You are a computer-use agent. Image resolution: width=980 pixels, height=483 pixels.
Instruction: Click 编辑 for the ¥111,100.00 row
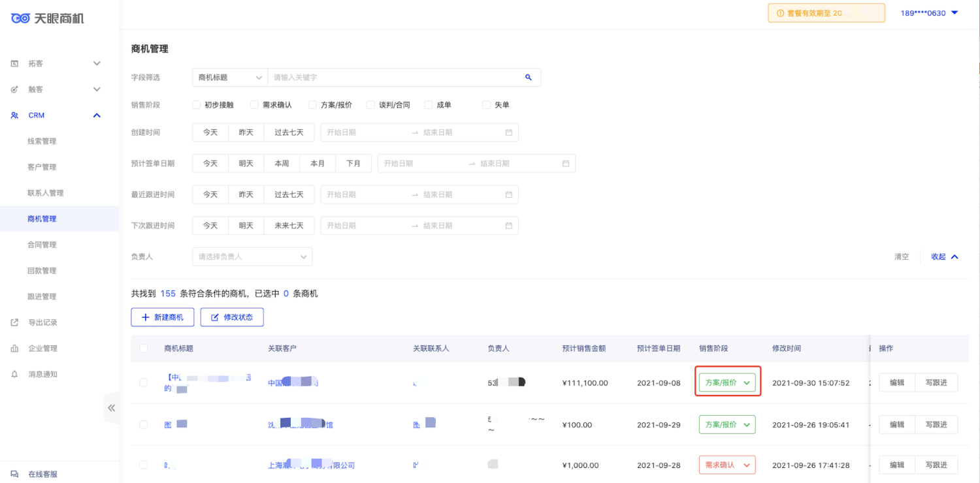click(897, 382)
